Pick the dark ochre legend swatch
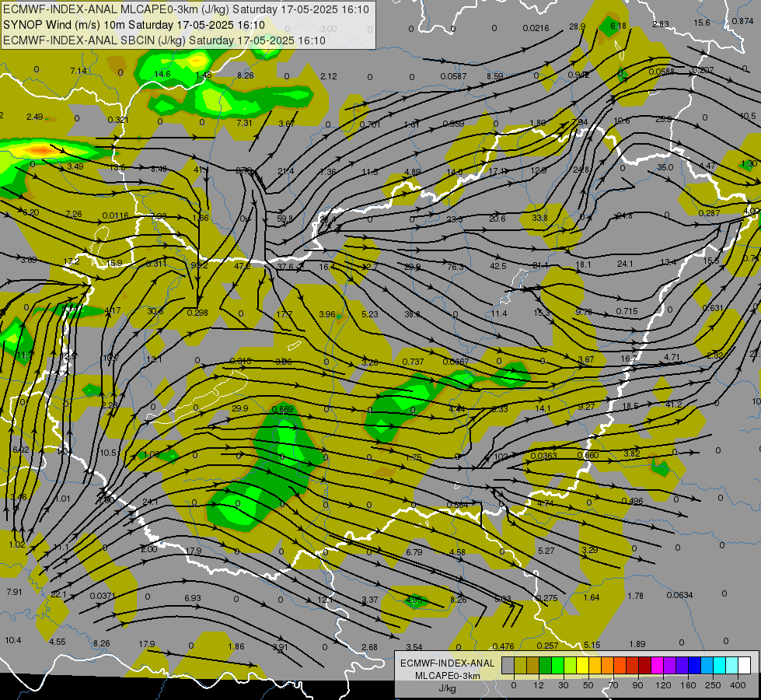761x700 pixels. tap(533, 665)
